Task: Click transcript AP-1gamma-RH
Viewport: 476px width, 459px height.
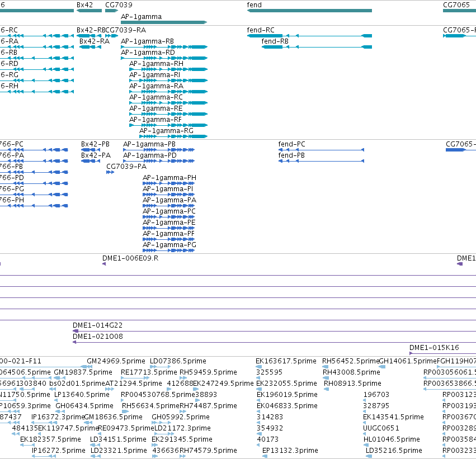Action: point(157,64)
